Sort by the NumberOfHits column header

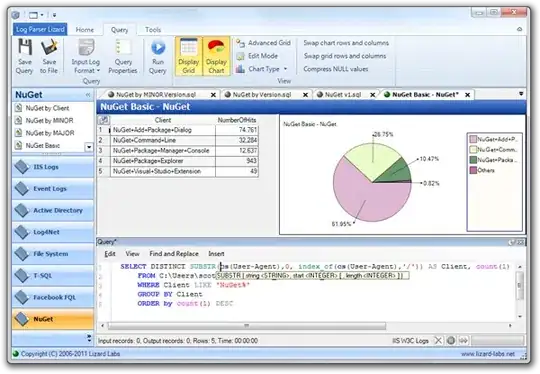237,120
